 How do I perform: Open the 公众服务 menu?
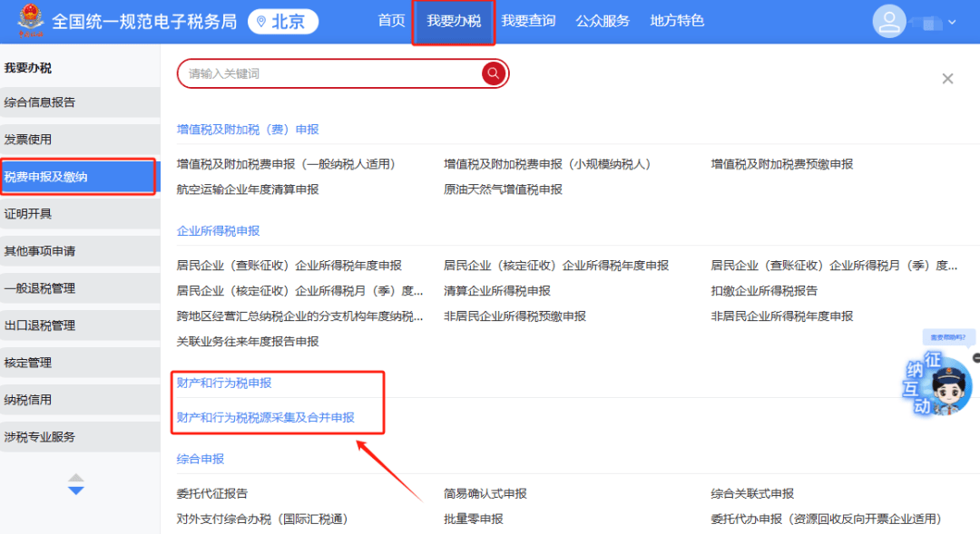(x=603, y=21)
